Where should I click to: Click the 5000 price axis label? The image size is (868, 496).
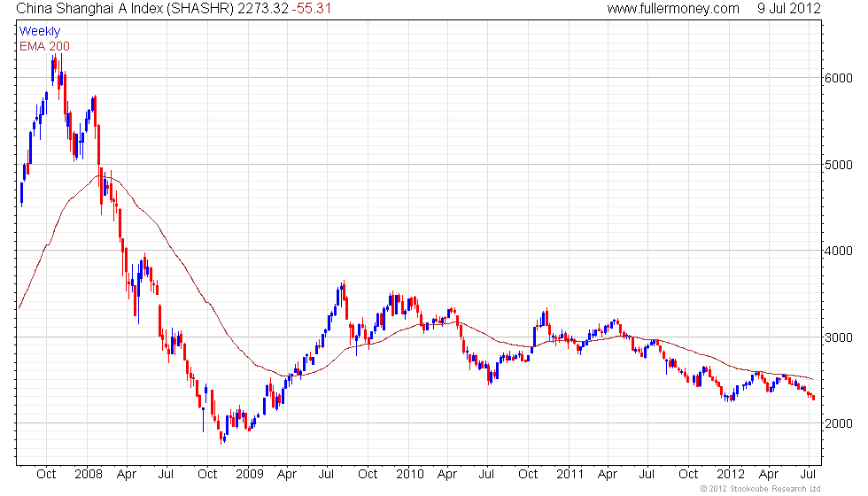[x=838, y=165]
